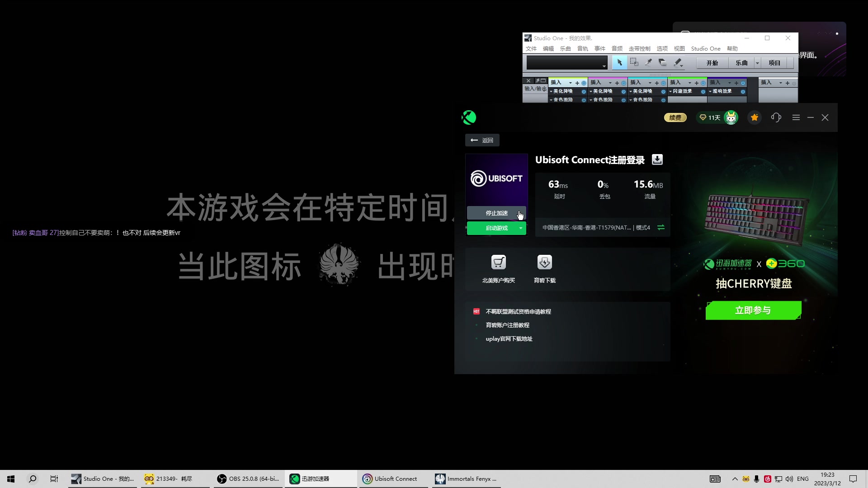868x488 pixels.
Task: Add an insert on the green channel
Action: pyautogui.click(x=697, y=83)
